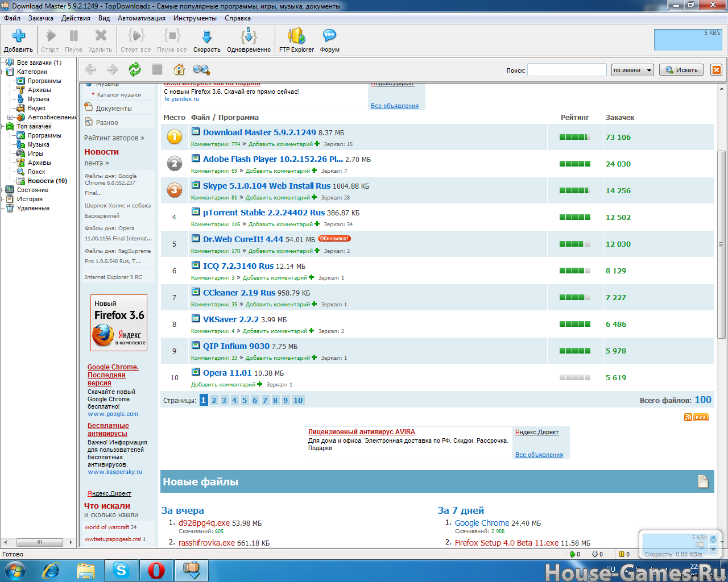Click the page vertical scrollbar
This screenshot has height=582, width=728.
click(x=721, y=244)
